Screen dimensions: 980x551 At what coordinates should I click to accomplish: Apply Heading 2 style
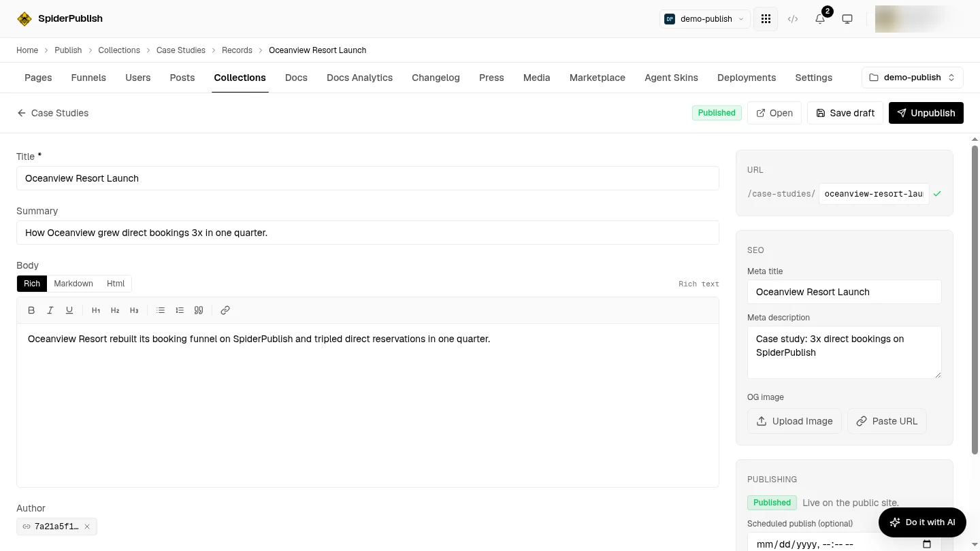point(115,310)
